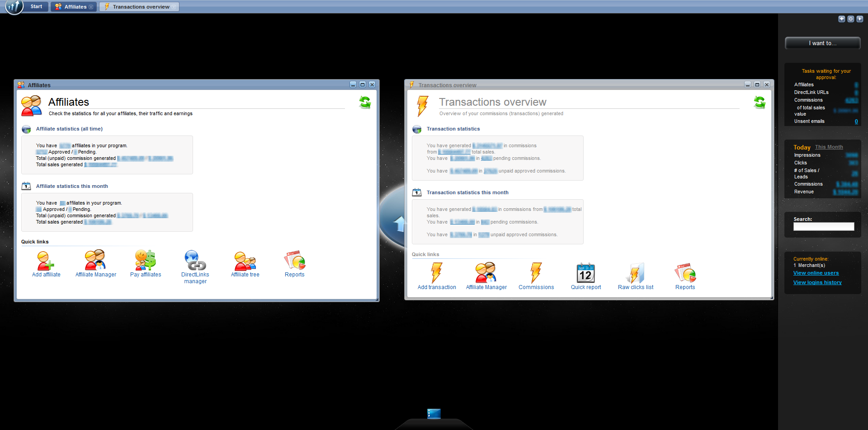This screenshot has height=430, width=868.
Task: Open the DirectLinks manager icon
Action: pyautogui.click(x=195, y=260)
